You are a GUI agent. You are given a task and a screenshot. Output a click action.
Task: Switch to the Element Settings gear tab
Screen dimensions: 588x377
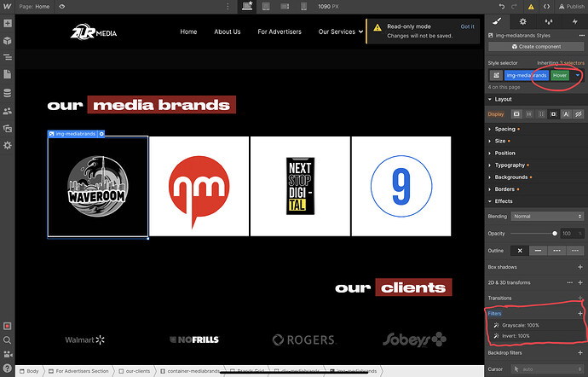522,21
